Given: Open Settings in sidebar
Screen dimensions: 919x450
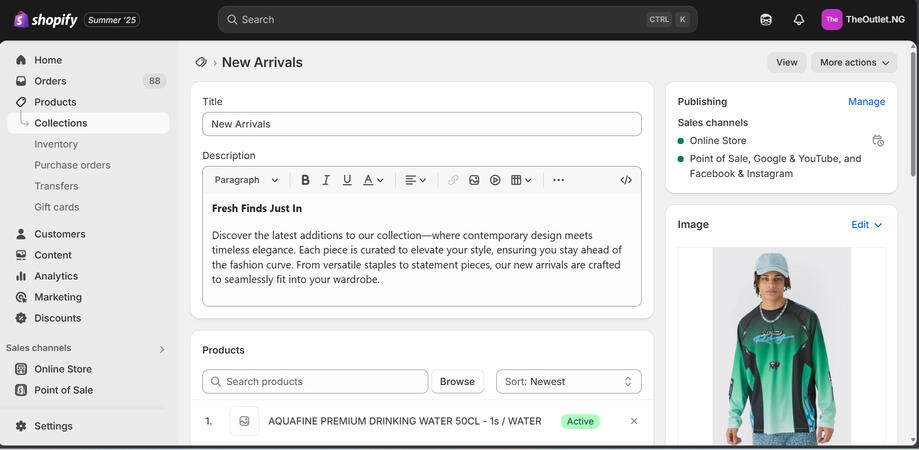Looking at the screenshot, I should click(53, 426).
